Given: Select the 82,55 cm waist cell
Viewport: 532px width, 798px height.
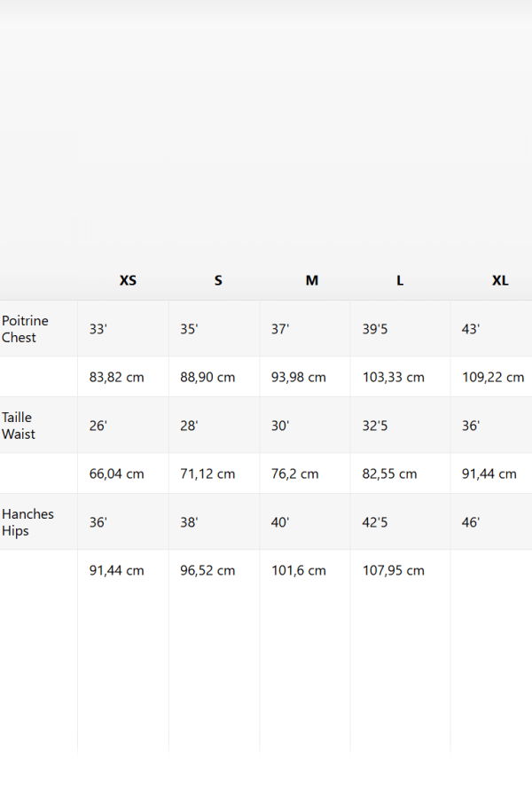Looking at the screenshot, I should pos(389,473).
